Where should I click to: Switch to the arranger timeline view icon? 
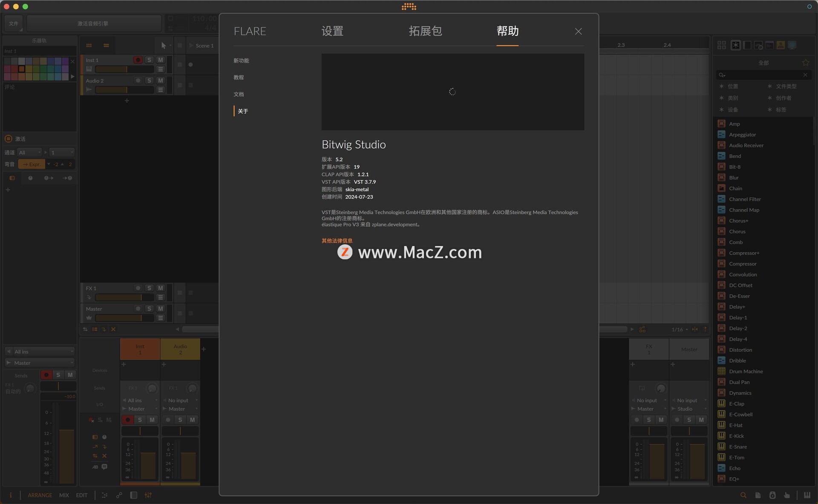[x=106, y=46]
